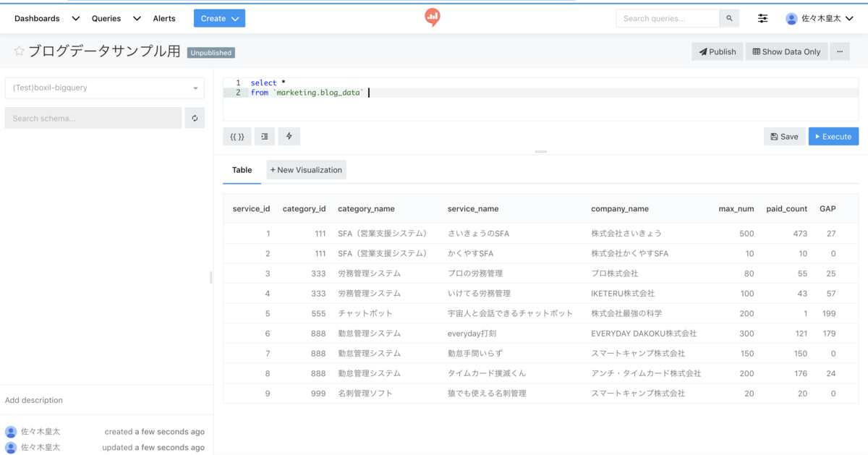This screenshot has width=868, height=455.
Task: Insert a parameter with the {{ }} button
Action: tap(237, 136)
